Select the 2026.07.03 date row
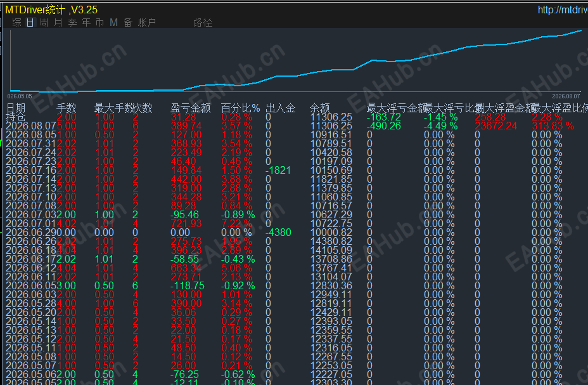This screenshot has width=588, height=385. pyautogui.click(x=31, y=214)
